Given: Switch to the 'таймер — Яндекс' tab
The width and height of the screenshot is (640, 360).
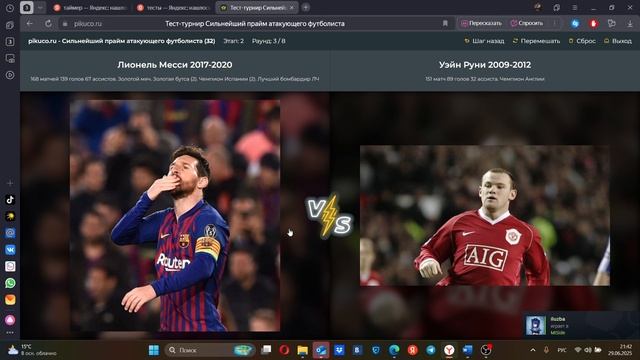Looking at the screenshot, I should (90, 8).
